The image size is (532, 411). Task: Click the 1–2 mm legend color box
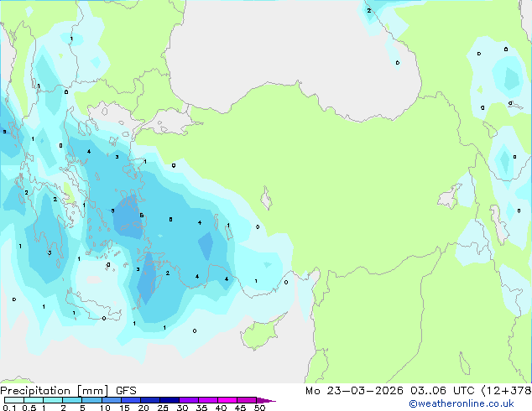point(53,400)
